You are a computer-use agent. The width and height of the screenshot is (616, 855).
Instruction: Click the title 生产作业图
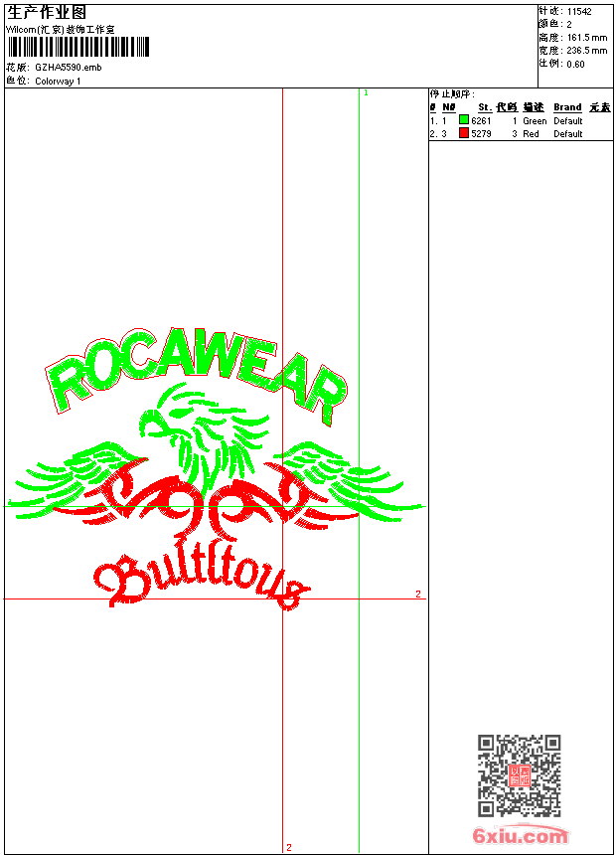pyautogui.click(x=47, y=13)
